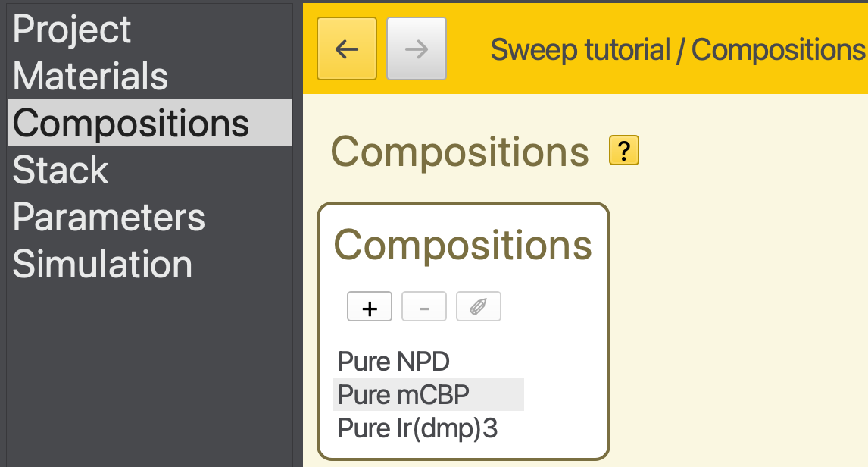Click the Compositions title inside the bordered panel
This screenshot has width=868, height=467.
coord(463,245)
